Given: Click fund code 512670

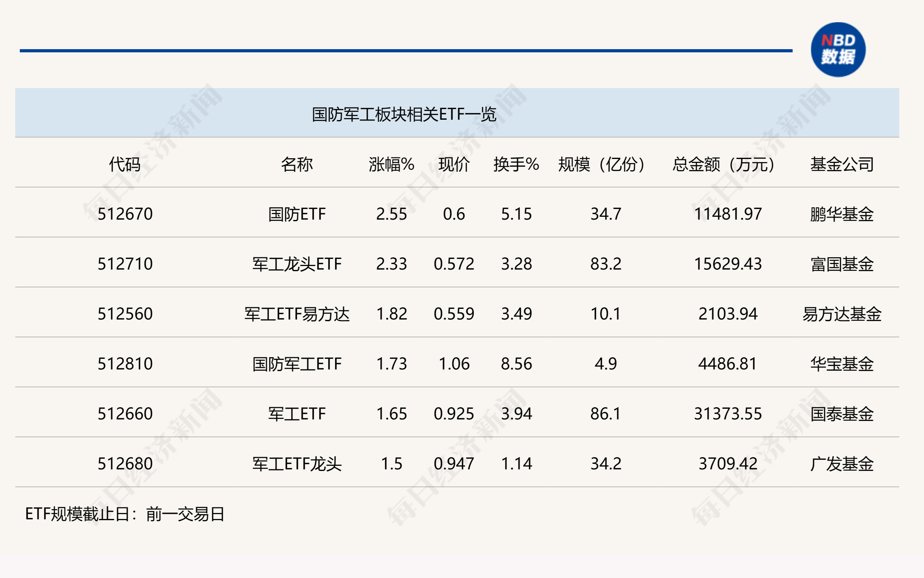Looking at the screenshot, I should [x=125, y=214].
